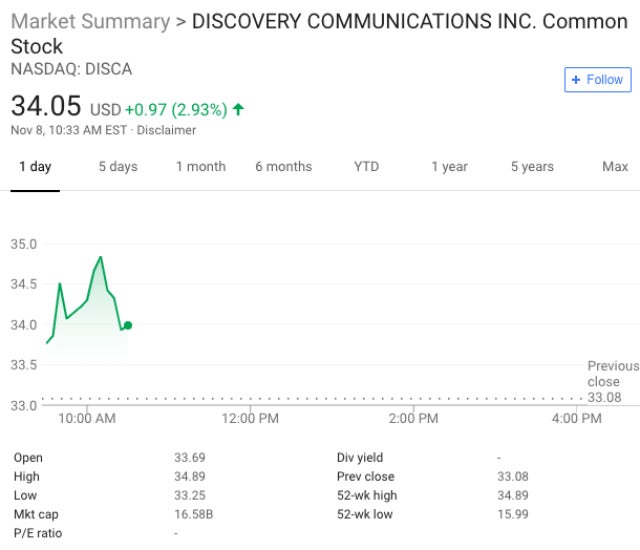Image resolution: width=640 pixels, height=550 pixels.
Task: Open the Market Summary breadcrumb link
Action: (90, 21)
